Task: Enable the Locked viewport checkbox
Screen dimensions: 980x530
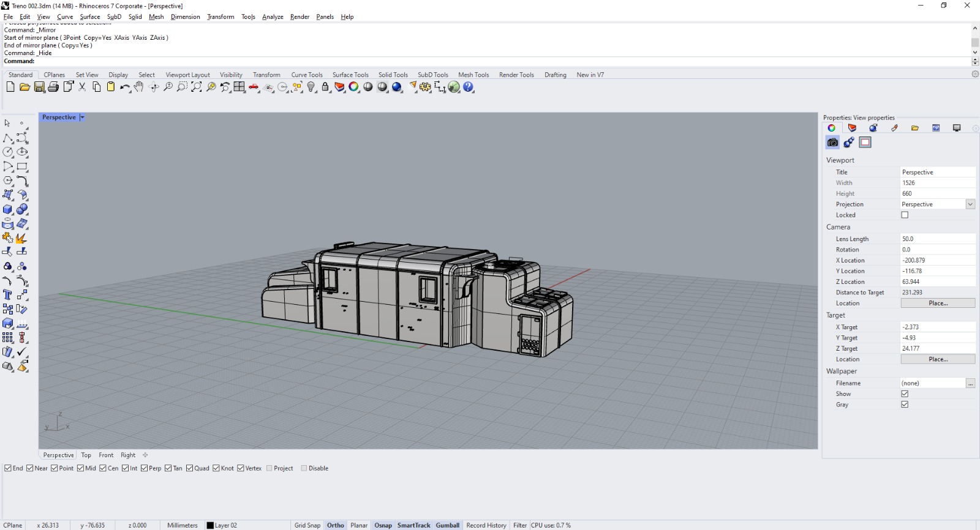Action: tap(905, 215)
